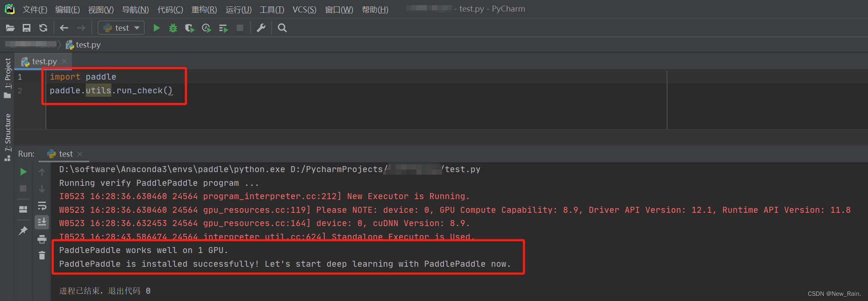Image resolution: width=868 pixels, height=301 pixels.
Task: Toggle Scroll to End in Run console
Action: 42,222
